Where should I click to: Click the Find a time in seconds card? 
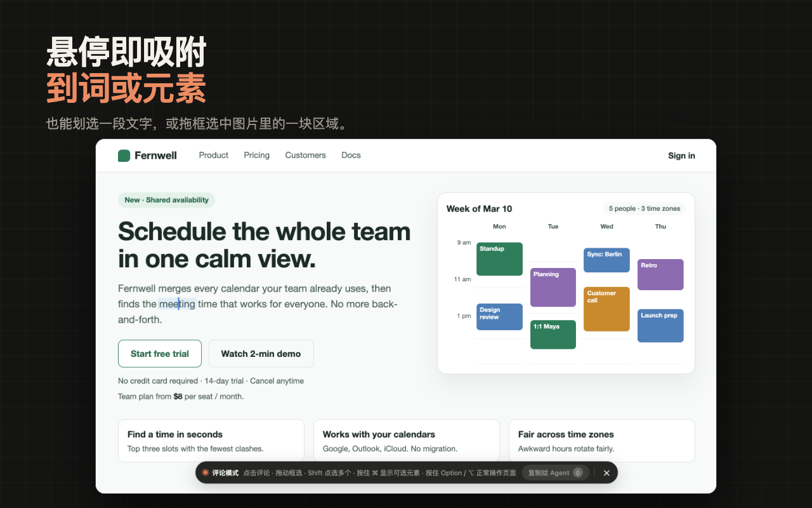pos(211,441)
